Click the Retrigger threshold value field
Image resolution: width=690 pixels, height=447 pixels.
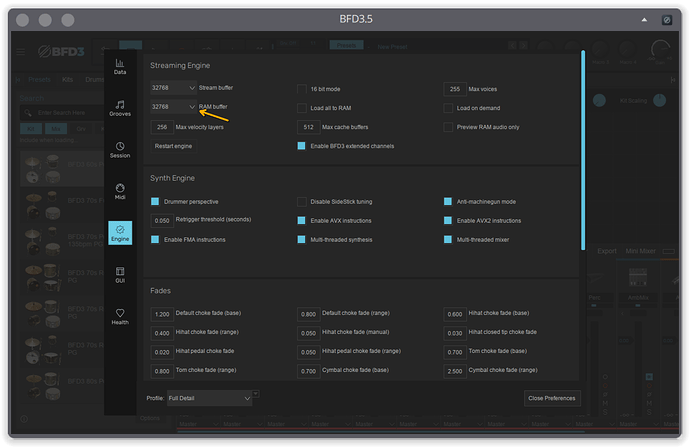[162, 220]
